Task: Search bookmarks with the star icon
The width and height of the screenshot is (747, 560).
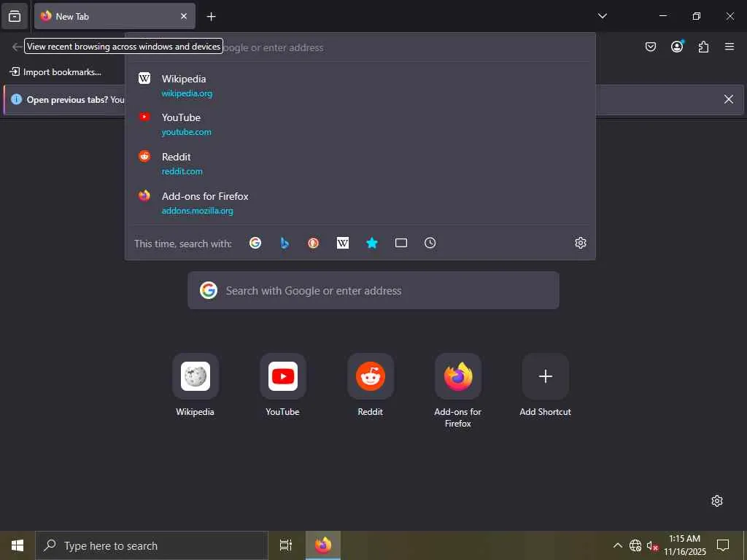Action: coord(371,244)
